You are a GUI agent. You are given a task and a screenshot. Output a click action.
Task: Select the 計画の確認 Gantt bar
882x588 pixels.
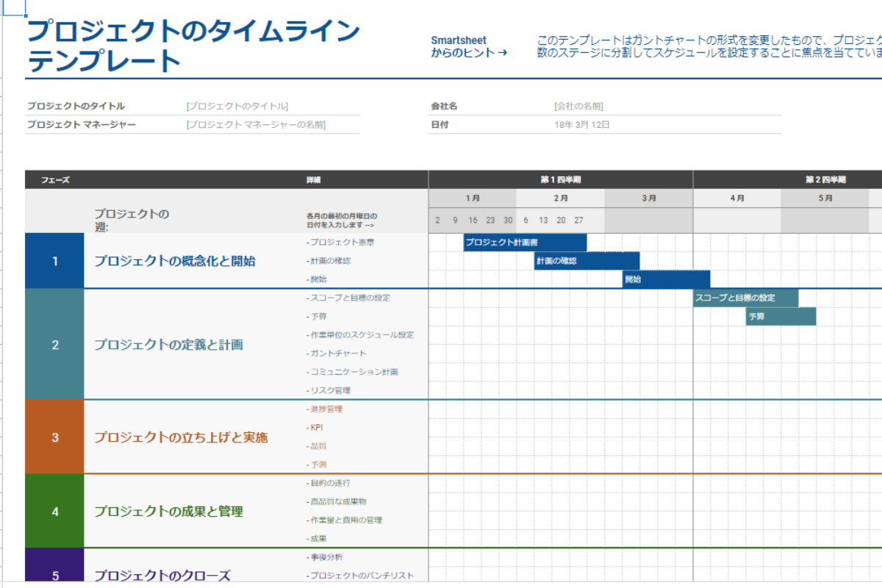587,261
